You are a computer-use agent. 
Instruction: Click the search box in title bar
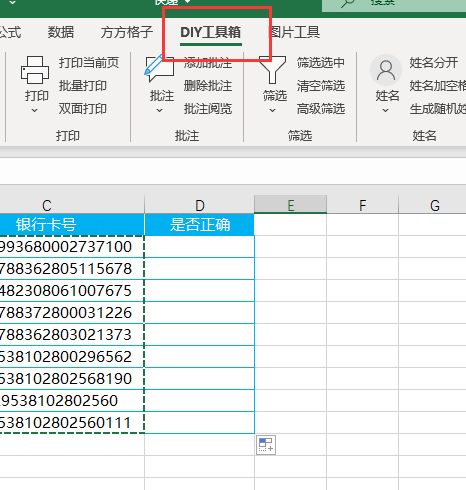[x=394, y=5]
